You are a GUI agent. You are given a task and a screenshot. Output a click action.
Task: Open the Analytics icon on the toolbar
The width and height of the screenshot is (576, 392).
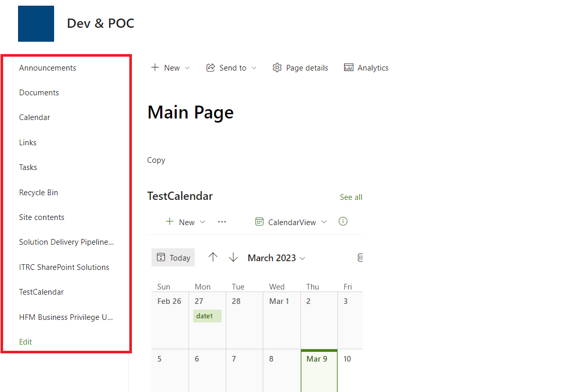click(349, 67)
